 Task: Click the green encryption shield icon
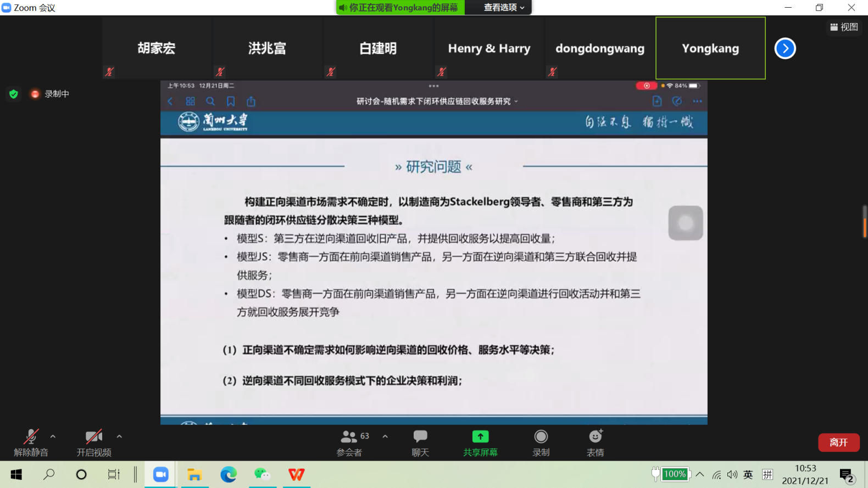coord(14,94)
